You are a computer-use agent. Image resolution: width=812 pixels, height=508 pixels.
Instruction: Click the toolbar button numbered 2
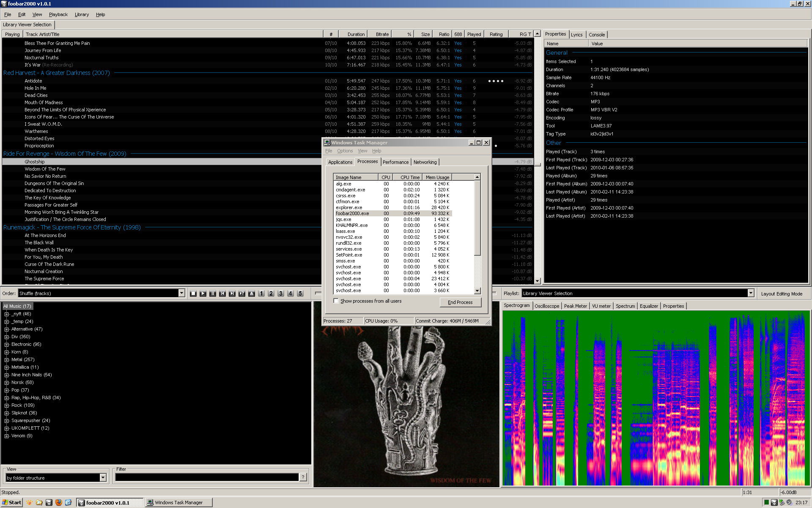(271, 293)
